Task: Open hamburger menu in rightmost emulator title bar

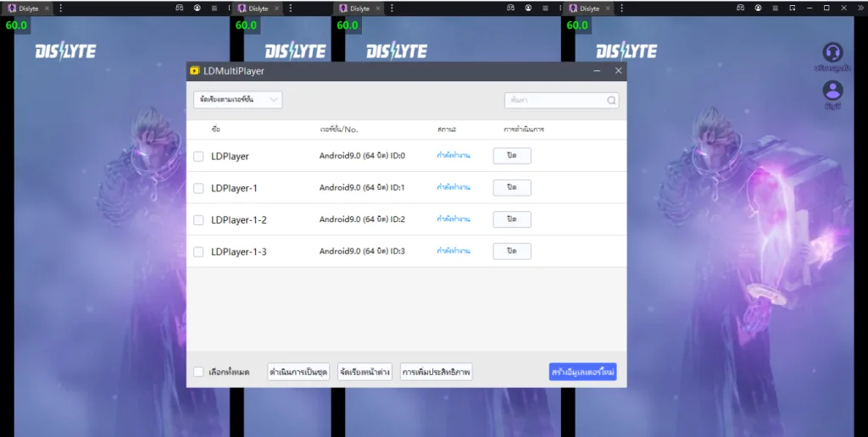Action: coord(775,8)
